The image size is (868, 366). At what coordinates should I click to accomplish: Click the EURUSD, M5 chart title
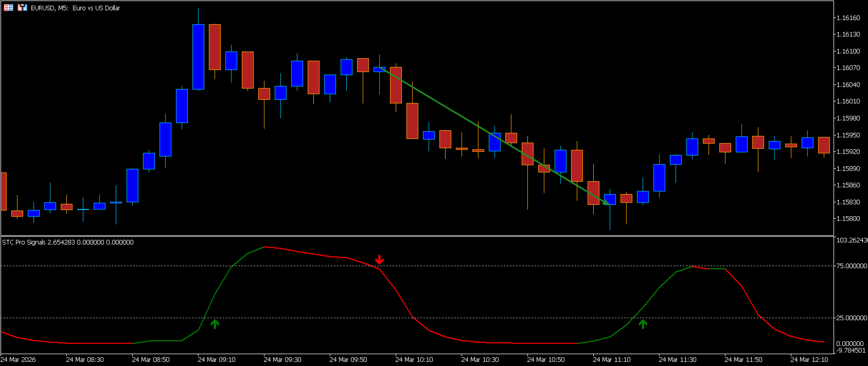[x=75, y=8]
